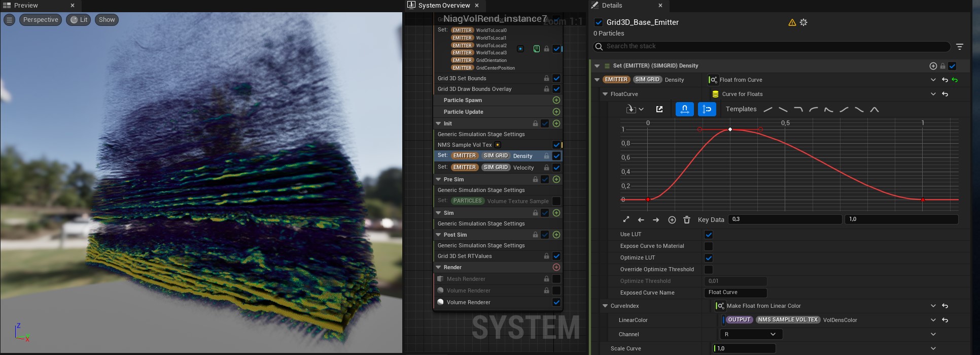This screenshot has height=355, width=980.
Task: Toggle the Optimize LUT checkbox
Action: tap(709, 258)
